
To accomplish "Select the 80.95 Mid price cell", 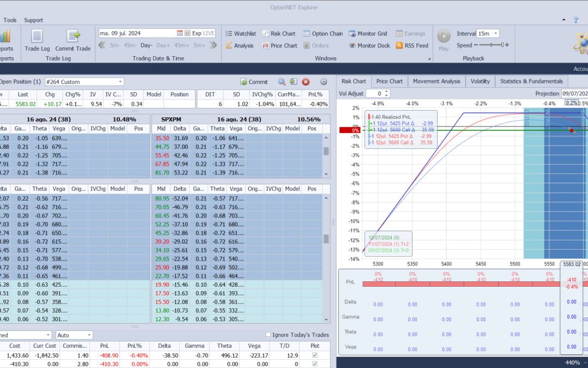I will pyautogui.click(x=162, y=198).
